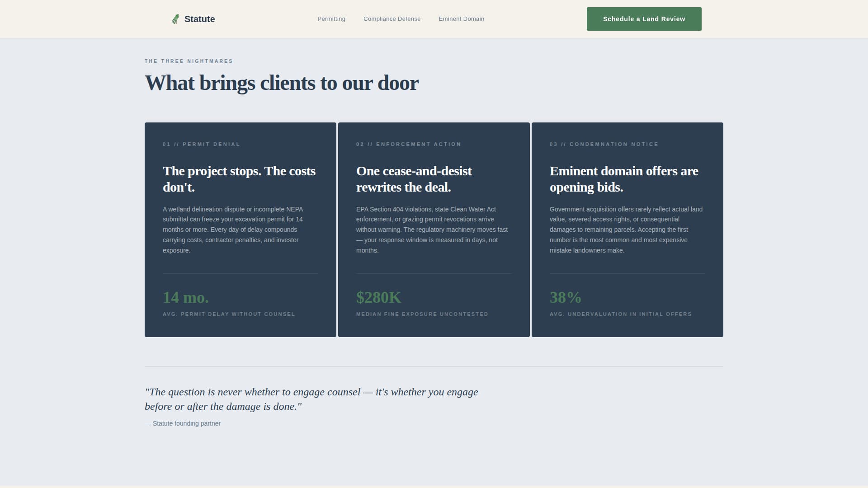Click the Statute leaf logo icon
Image resolution: width=868 pixels, height=488 pixels.
point(175,19)
